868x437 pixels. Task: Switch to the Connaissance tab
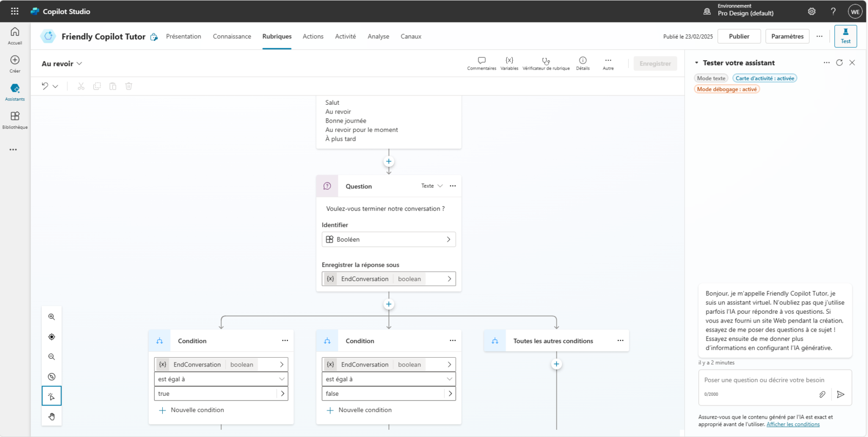pos(232,36)
